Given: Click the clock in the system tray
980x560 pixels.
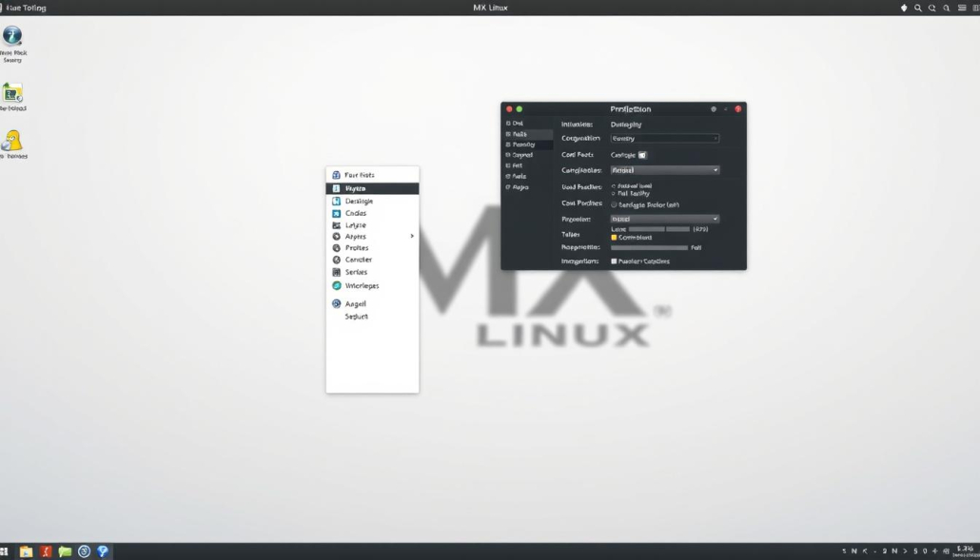Looking at the screenshot, I should pos(965,550).
